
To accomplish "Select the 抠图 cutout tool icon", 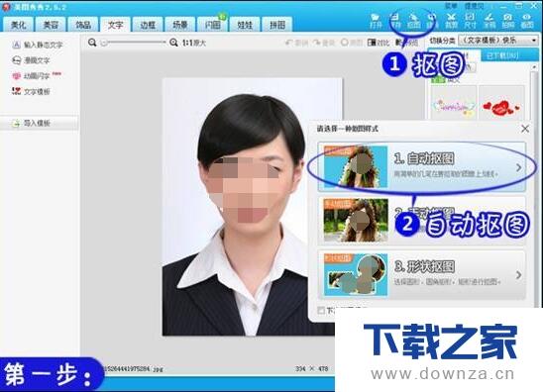I will [413, 21].
